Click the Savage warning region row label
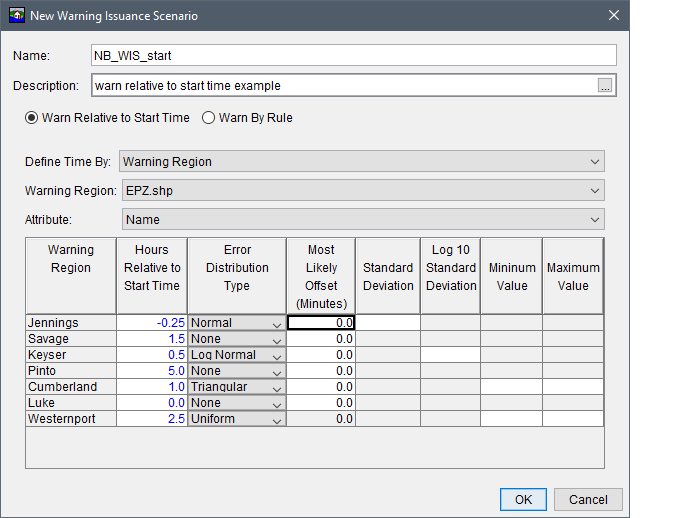 coord(70,339)
